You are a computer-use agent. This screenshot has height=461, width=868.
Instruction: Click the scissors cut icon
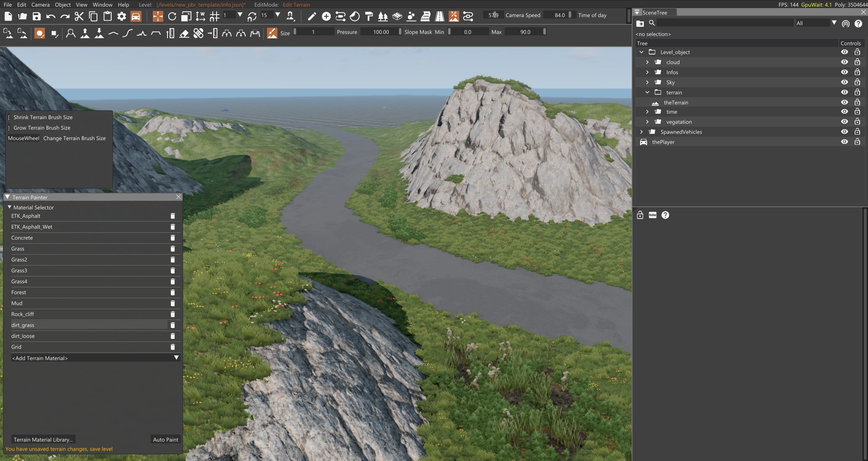(79, 16)
